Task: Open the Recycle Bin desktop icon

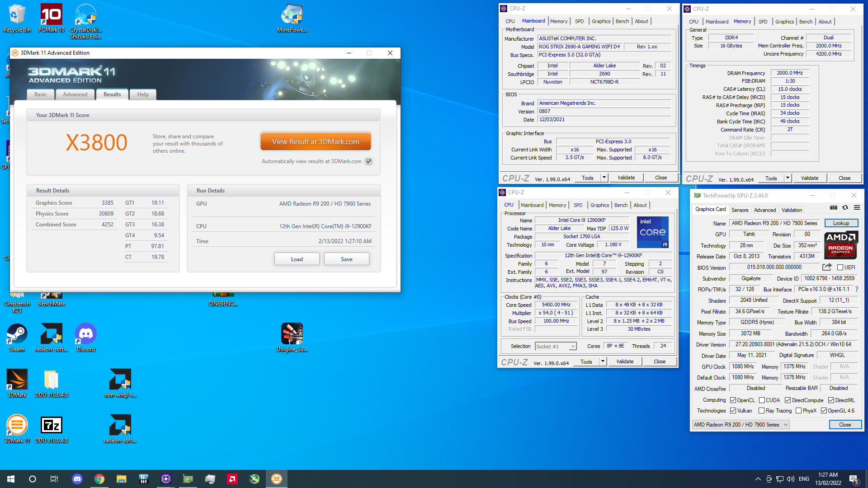Action: click(17, 18)
